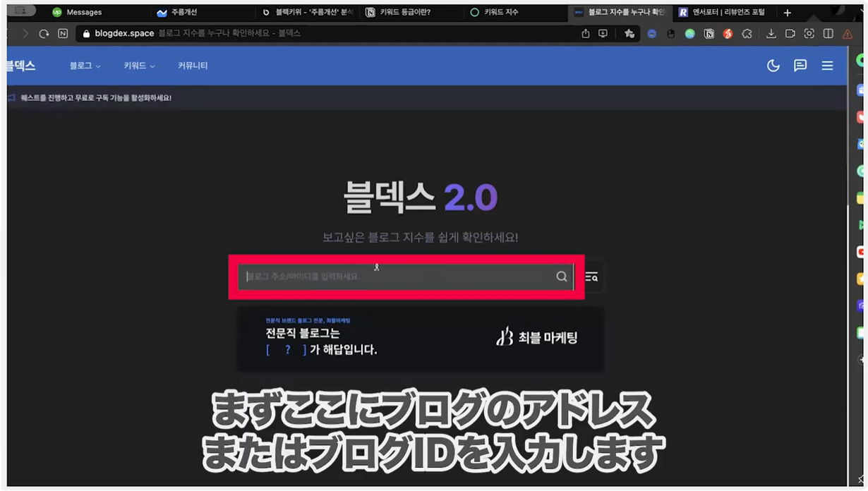Screen dimensions: 868x491
Task: Toggle the browser split view icon
Action: tap(828, 34)
